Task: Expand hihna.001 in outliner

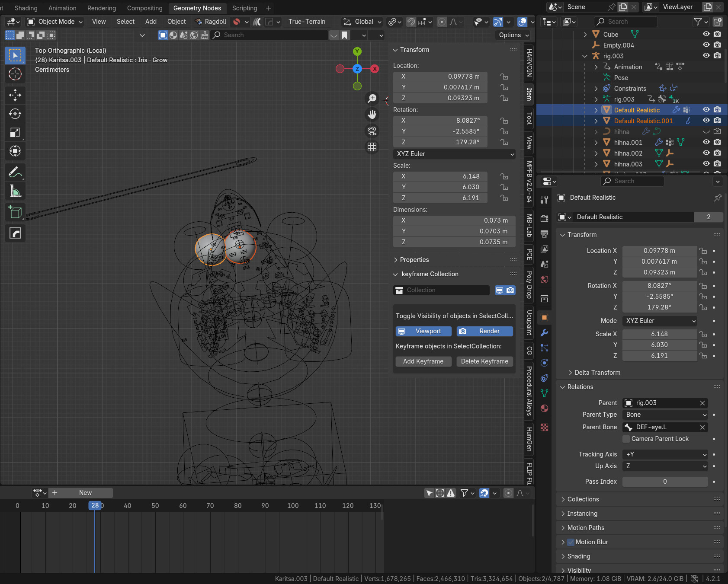Action: coord(596,143)
